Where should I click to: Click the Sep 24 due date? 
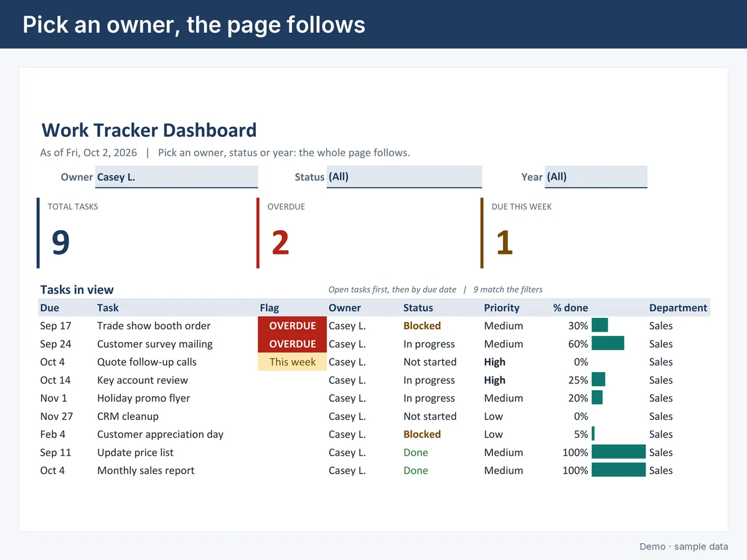55,343
